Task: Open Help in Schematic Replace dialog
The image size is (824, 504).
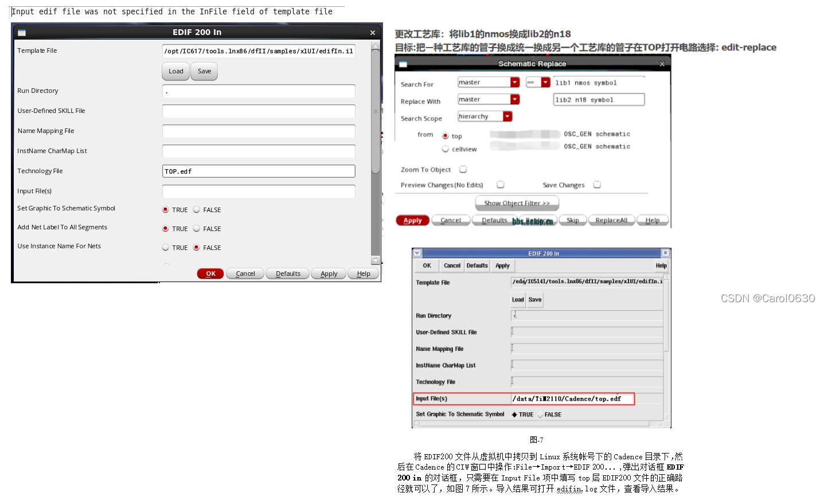Action: (653, 220)
